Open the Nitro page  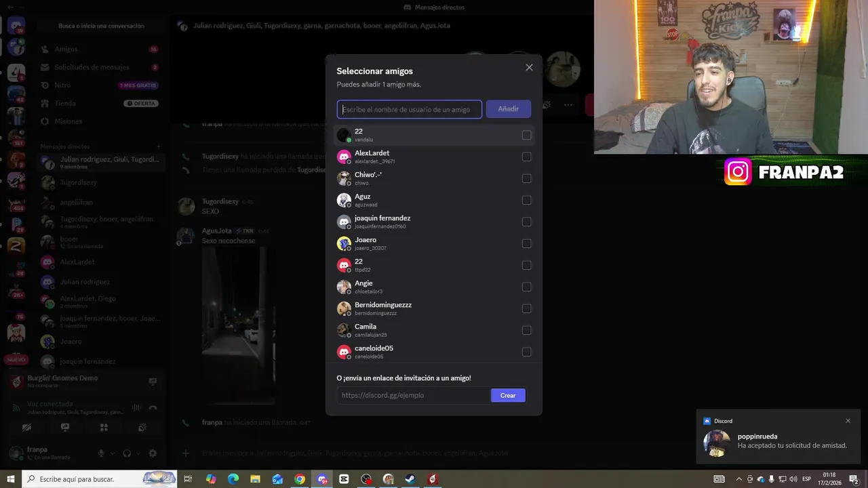(100, 85)
